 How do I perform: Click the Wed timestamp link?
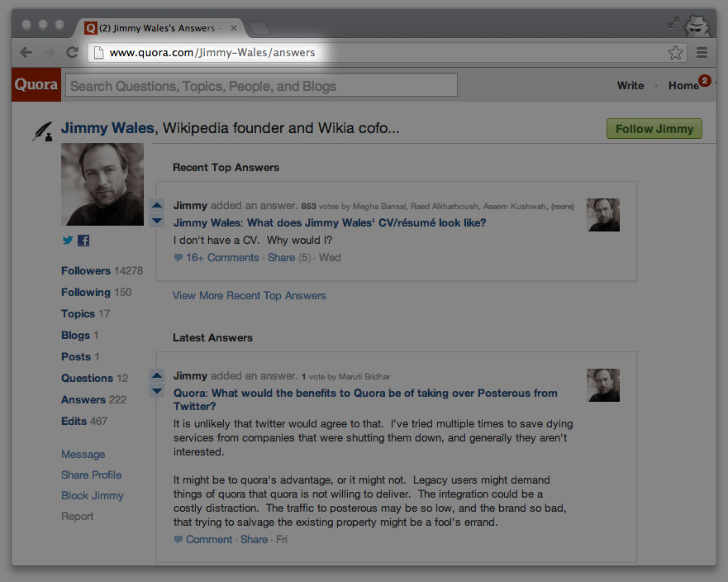click(x=330, y=257)
